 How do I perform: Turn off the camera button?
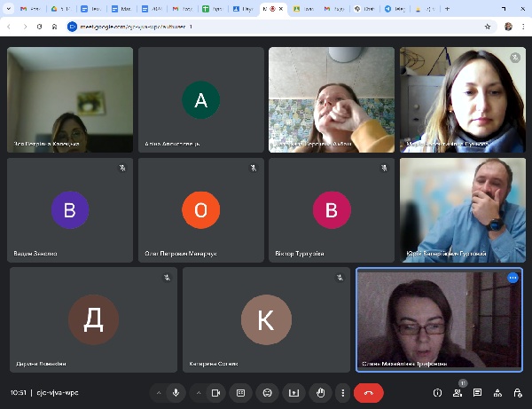215,392
